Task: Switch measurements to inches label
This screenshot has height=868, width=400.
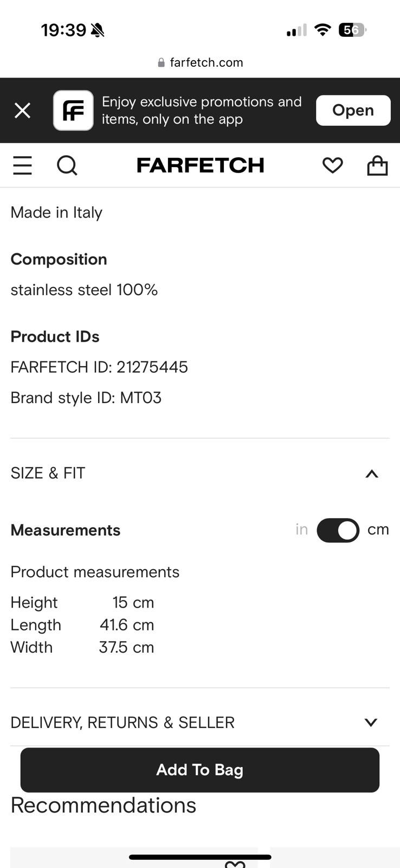Action: [301, 529]
